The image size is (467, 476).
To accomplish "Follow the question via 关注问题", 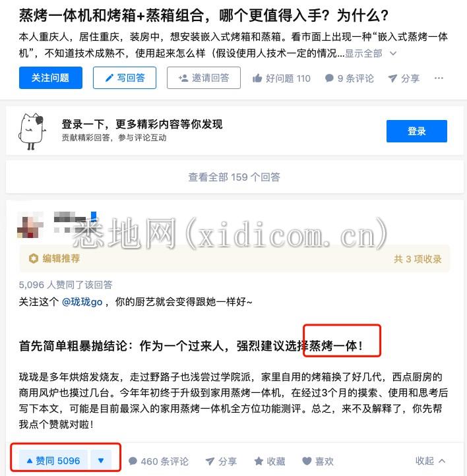I will pos(50,78).
